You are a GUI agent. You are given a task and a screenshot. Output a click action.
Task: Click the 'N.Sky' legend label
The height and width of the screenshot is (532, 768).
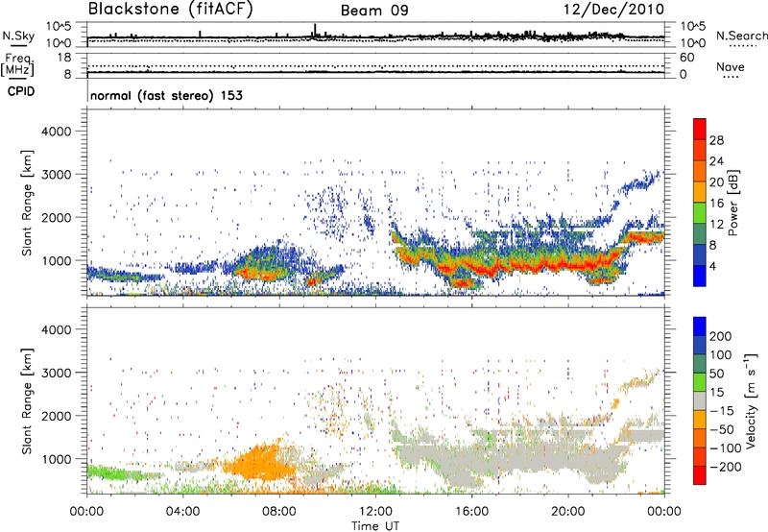(x=18, y=36)
